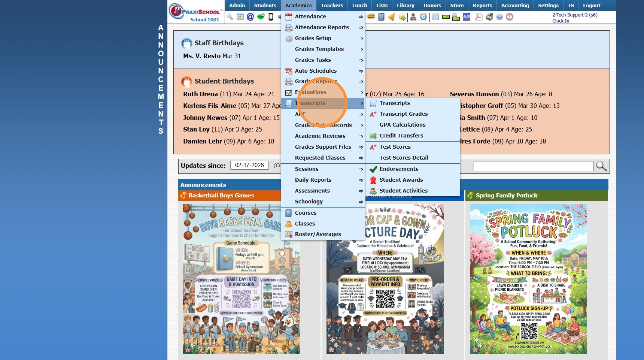Choose GPA Calculations in the Transcripts submenu
644x360 pixels.
tap(413, 125)
